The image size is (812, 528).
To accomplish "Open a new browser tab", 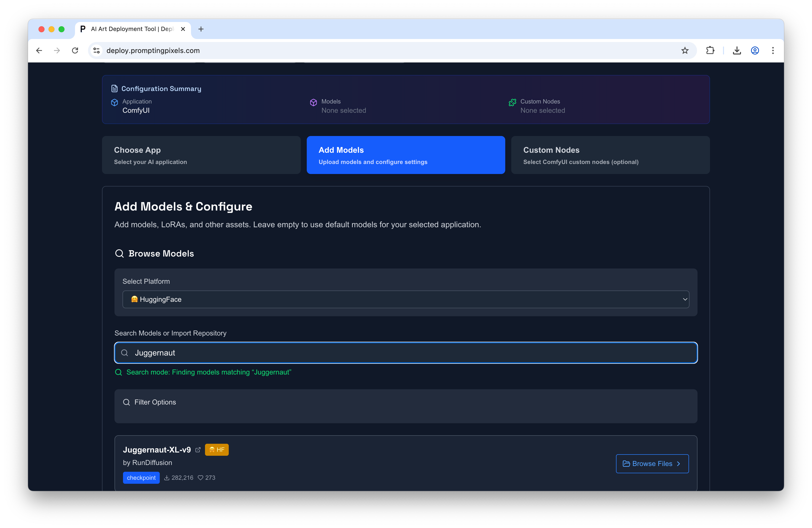I will pyautogui.click(x=201, y=29).
